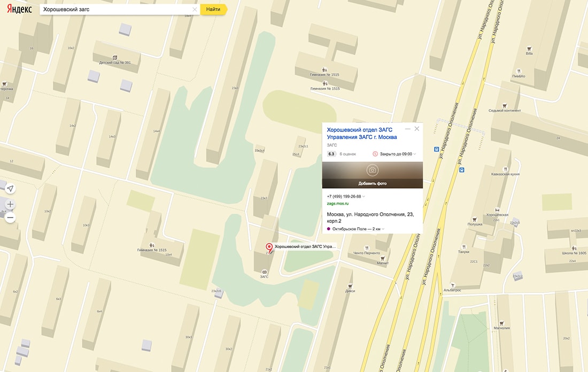The width and height of the screenshot is (588, 372).
Task: Click the ЗАГС rings icon on map
Action: click(265, 272)
